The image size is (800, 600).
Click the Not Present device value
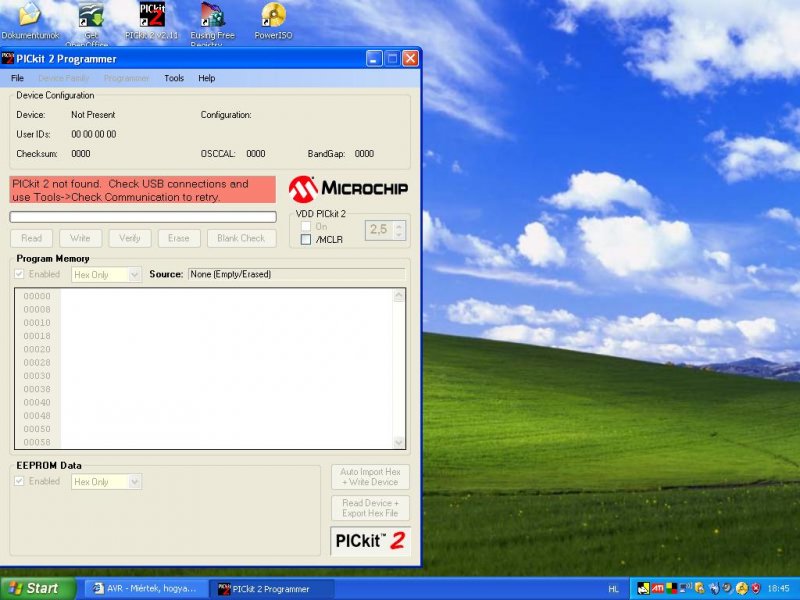click(x=93, y=115)
